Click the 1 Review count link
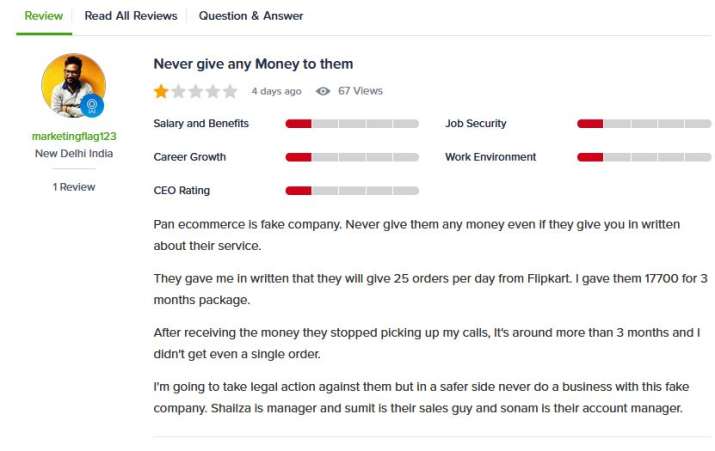715x451 pixels. pos(74,187)
